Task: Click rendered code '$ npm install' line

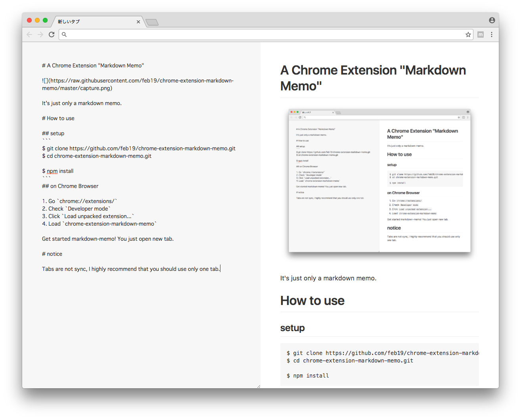Action: [308, 376]
